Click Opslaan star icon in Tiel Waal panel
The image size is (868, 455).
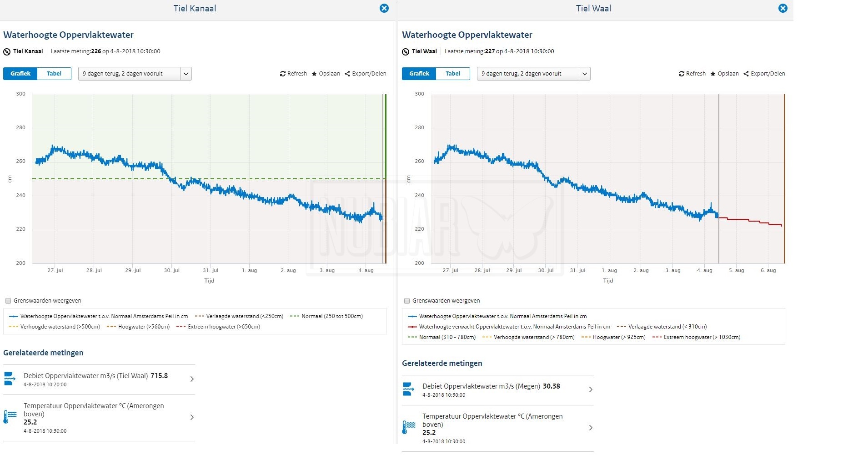pos(713,74)
